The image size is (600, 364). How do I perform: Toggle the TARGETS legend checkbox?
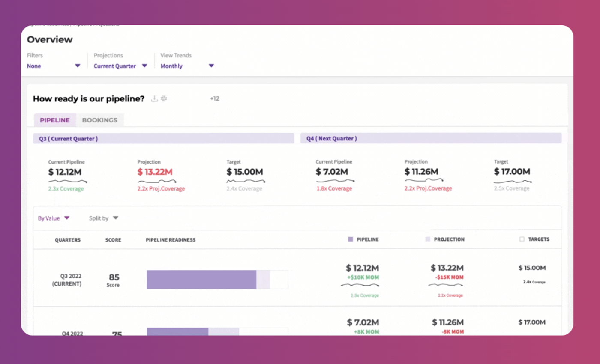(522, 239)
